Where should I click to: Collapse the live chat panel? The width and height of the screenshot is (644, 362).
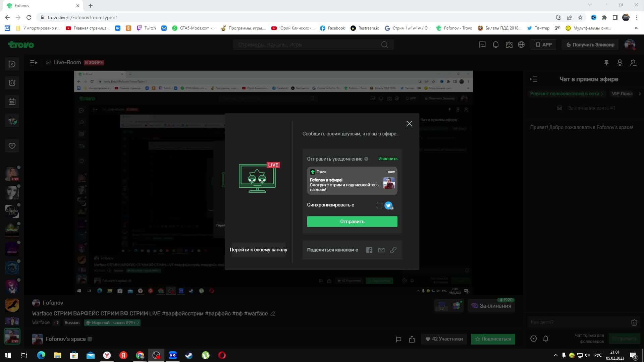pos(533,79)
